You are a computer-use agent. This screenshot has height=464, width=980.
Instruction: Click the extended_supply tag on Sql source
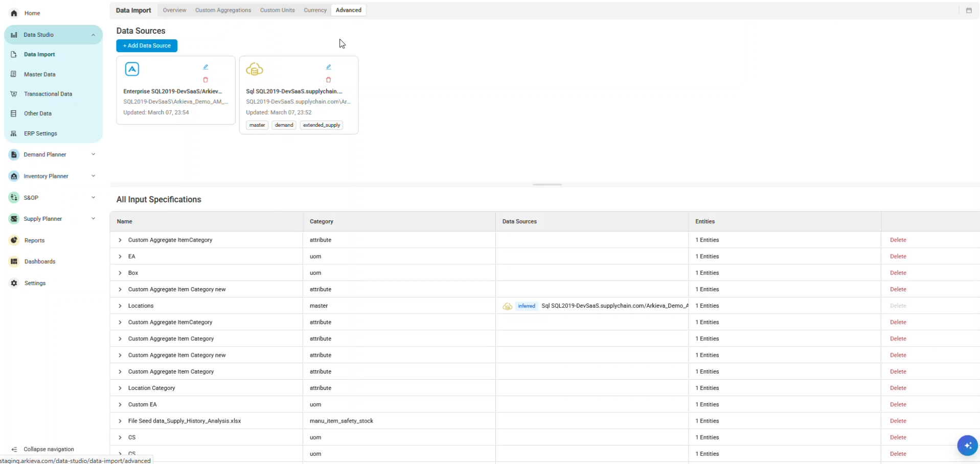[321, 125]
